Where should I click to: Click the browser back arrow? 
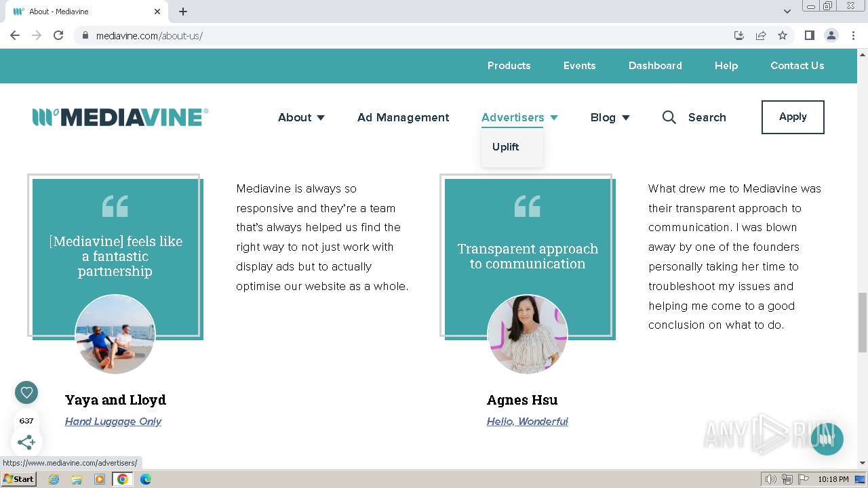(15, 35)
